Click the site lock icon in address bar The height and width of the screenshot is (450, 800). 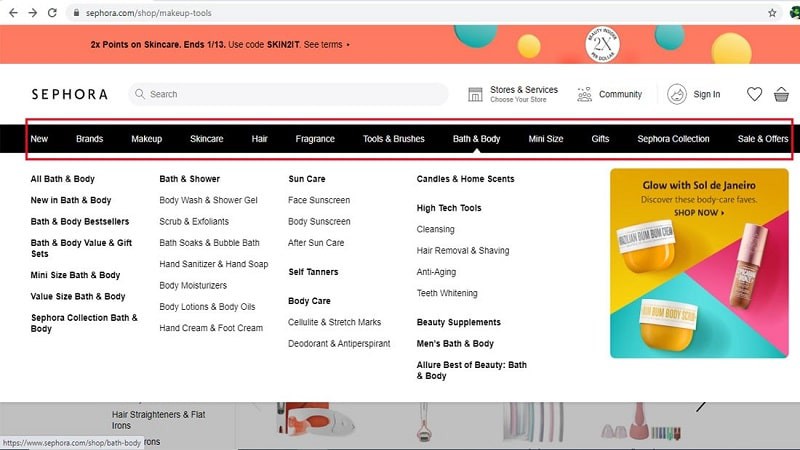[76, 13]
